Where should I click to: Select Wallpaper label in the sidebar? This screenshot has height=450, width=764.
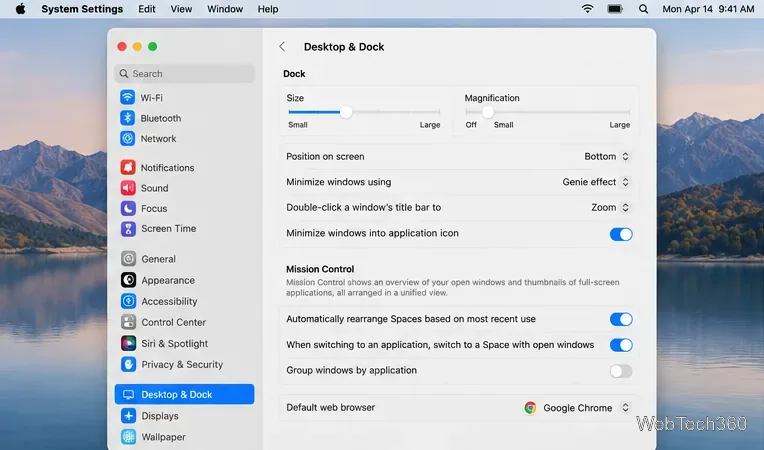click(163, 437)
